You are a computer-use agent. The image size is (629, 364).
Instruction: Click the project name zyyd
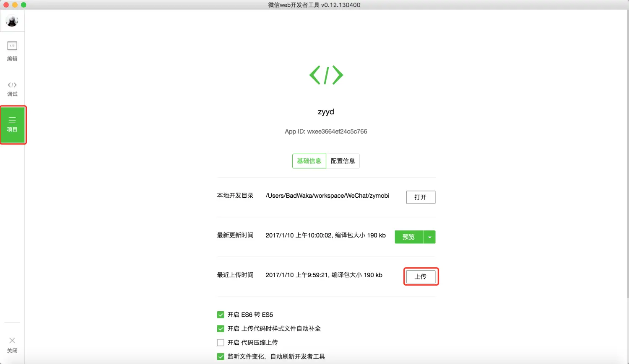tap(326, 112)
